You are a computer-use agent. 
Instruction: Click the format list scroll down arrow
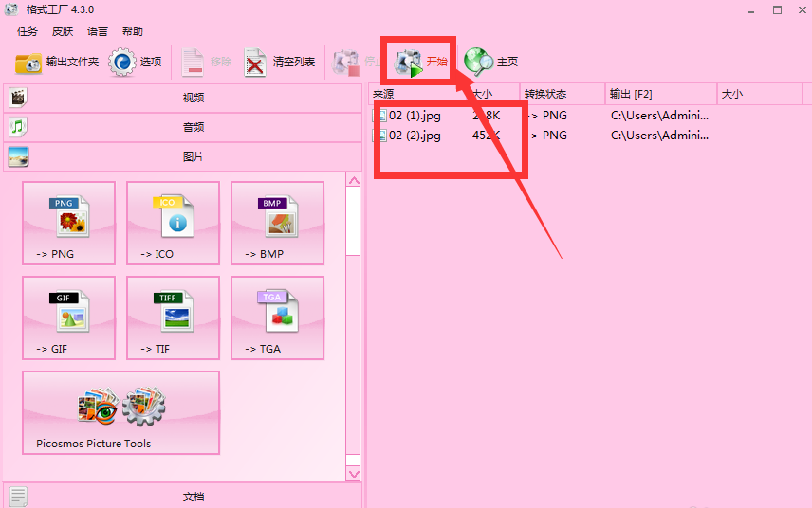[354, 473]
